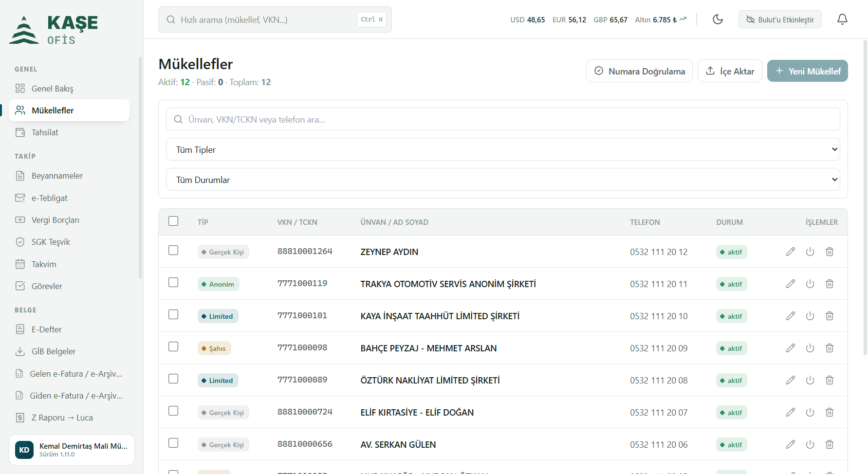868x474 pixels.
Task: Open Z Raporu → Luca
Action: (69, 418)
